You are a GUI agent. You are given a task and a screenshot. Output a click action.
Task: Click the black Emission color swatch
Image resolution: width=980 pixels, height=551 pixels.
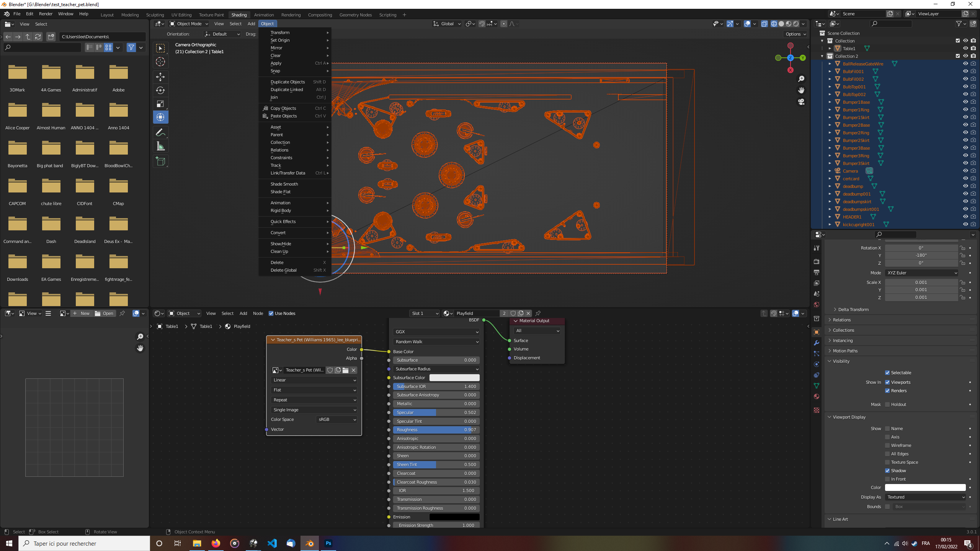[454, 517]
